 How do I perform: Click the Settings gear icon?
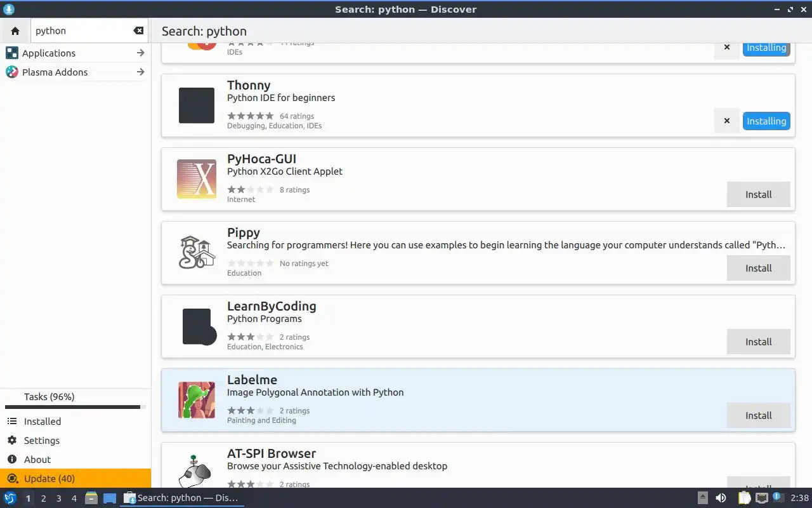point(12,440)
